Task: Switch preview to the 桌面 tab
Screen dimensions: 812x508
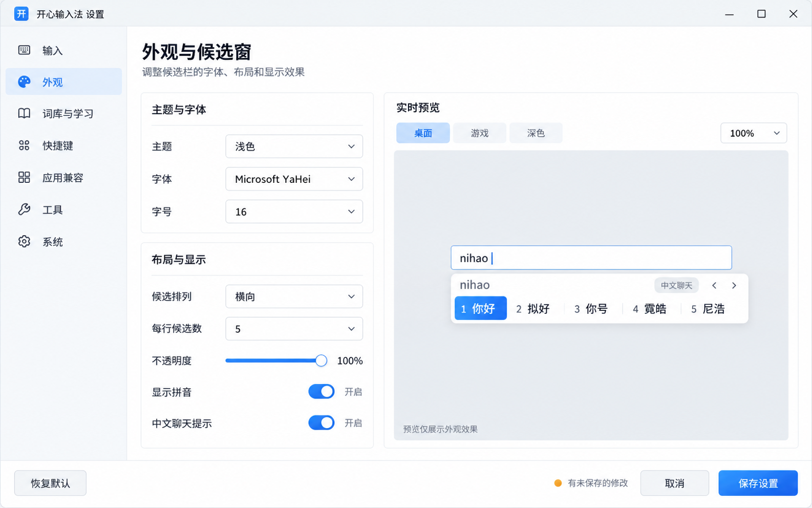Action: pyautogui.click(x=423, y=133)
